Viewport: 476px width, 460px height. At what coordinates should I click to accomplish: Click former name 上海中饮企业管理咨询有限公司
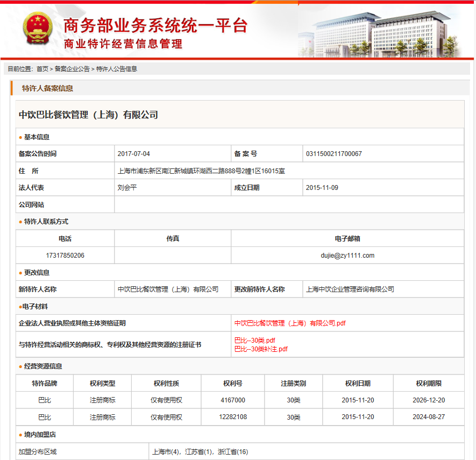coord(350,289)
